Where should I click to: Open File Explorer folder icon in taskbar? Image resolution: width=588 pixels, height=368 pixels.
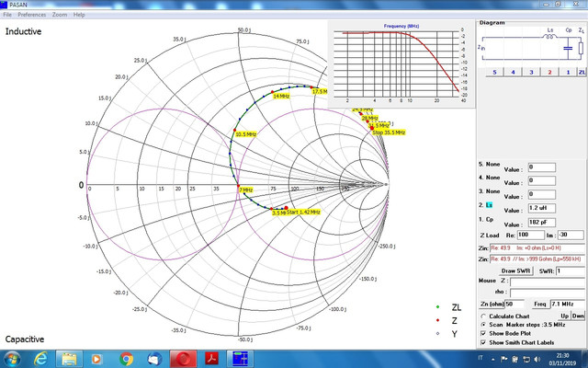pyautogui.click(x=70, y=359)
